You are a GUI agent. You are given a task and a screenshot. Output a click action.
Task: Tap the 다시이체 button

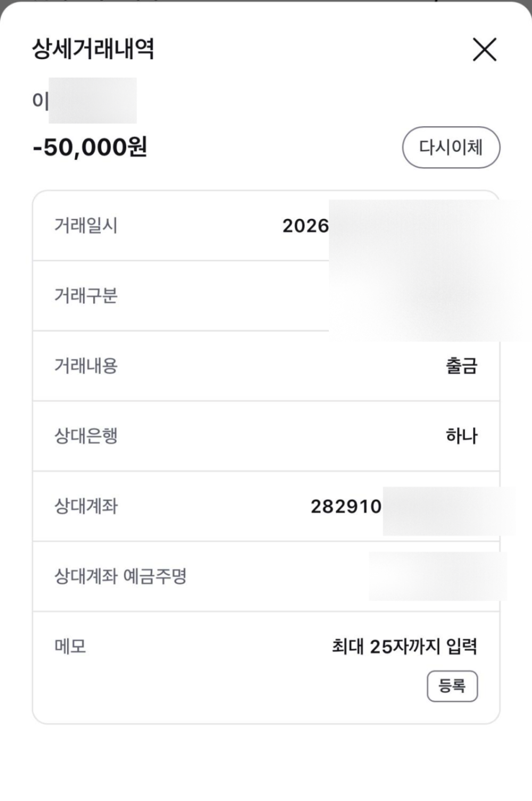click(x=451, y=147)
